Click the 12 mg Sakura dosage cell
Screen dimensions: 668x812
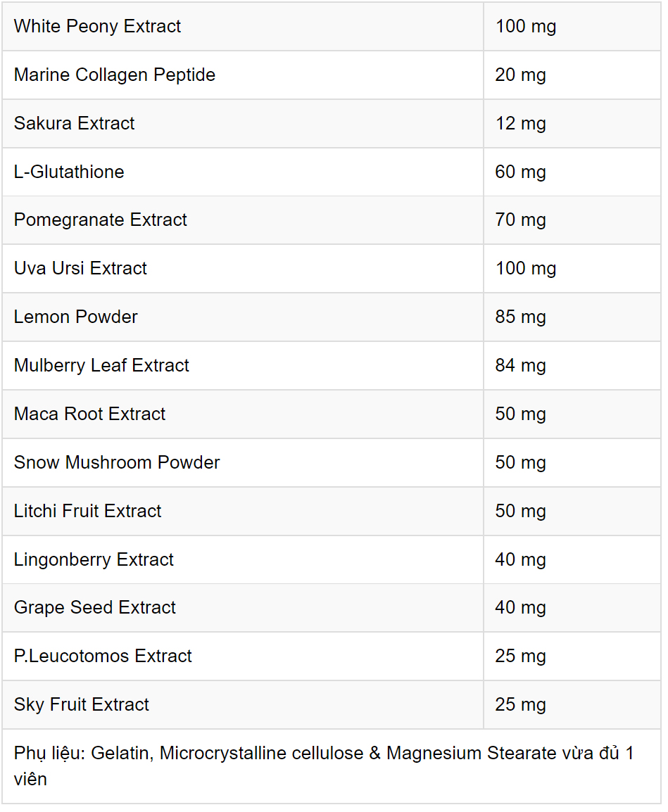pos(572,123)
